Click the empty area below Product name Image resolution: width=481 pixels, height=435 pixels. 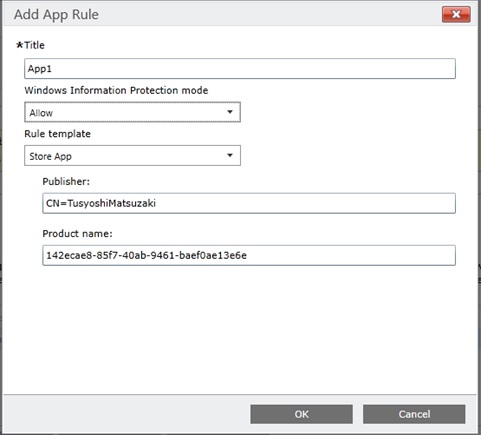tap(240, 330)
